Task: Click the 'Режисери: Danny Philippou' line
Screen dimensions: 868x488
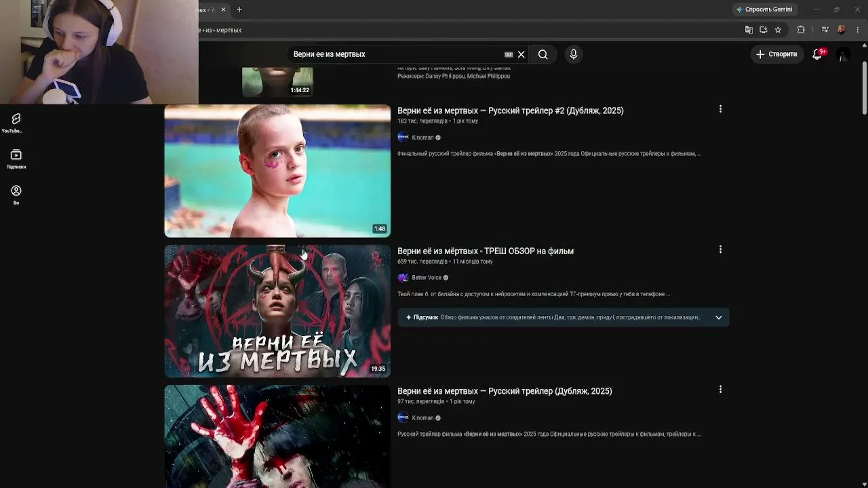Action: [454, 76]
